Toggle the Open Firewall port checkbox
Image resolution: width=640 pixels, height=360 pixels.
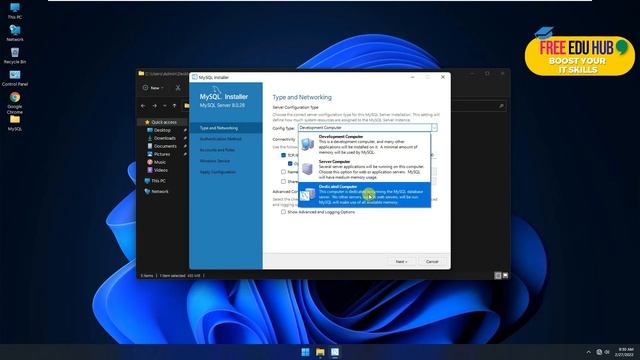click(x=290, y=163)
